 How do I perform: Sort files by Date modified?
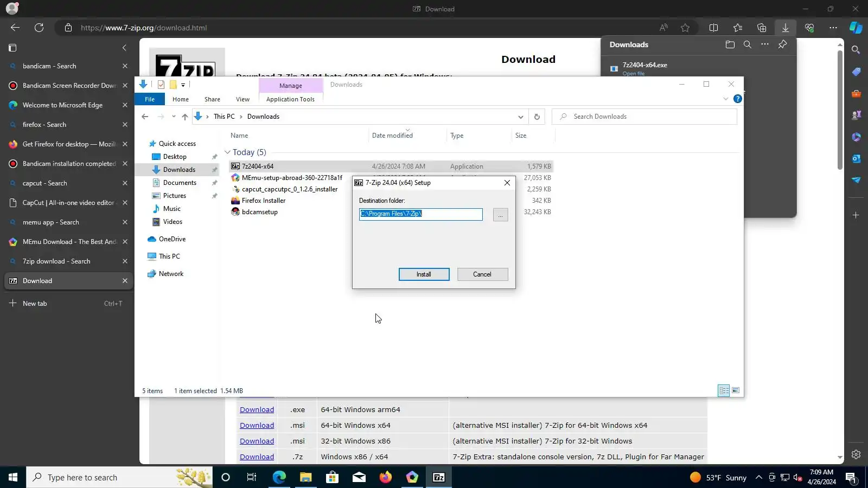pos(392,136)
